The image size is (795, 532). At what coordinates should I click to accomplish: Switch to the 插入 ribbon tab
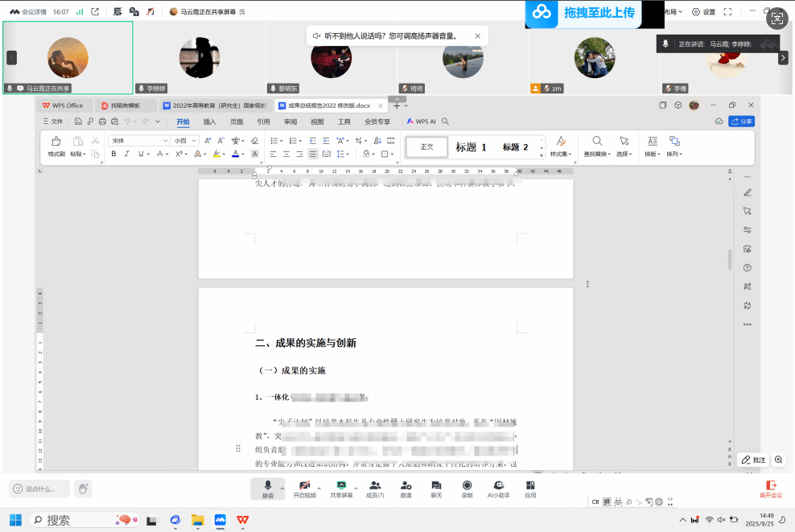(x=209, y=122)
